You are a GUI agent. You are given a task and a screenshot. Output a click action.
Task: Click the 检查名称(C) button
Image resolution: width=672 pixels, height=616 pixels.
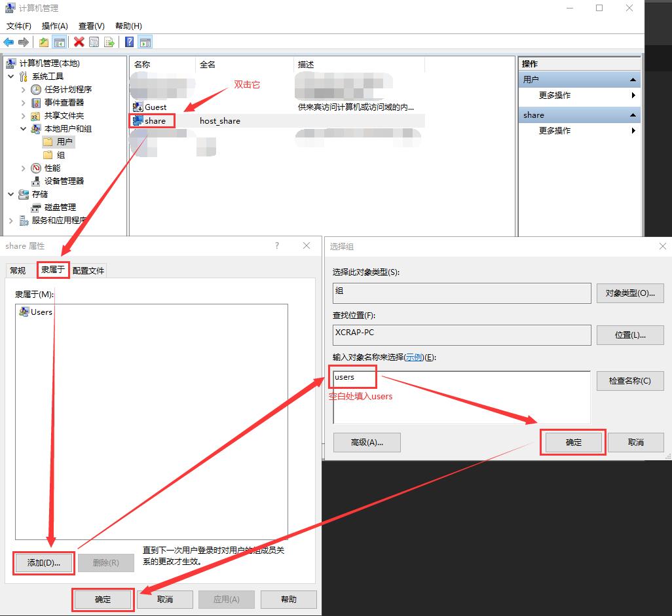coord(629,381)
